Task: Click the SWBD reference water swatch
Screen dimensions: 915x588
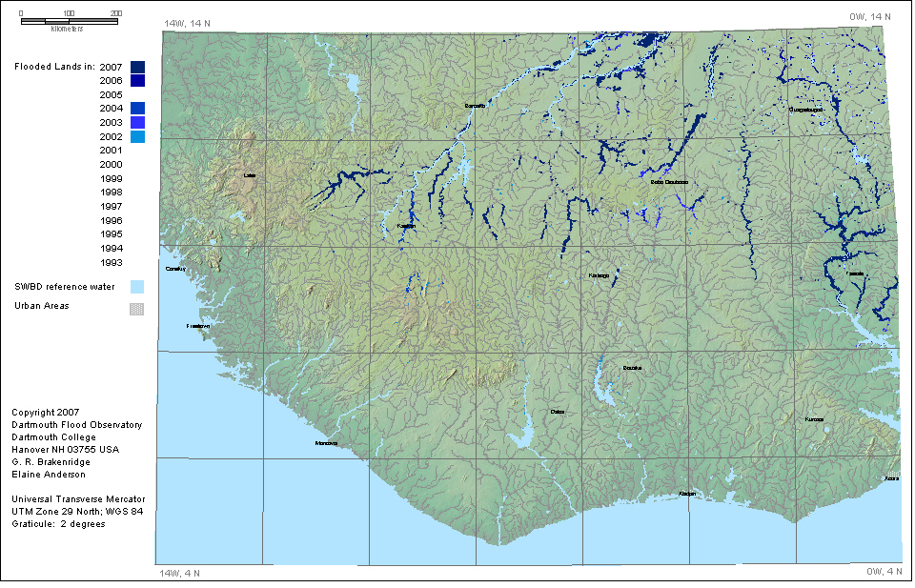Action: (x=137, y=286)
